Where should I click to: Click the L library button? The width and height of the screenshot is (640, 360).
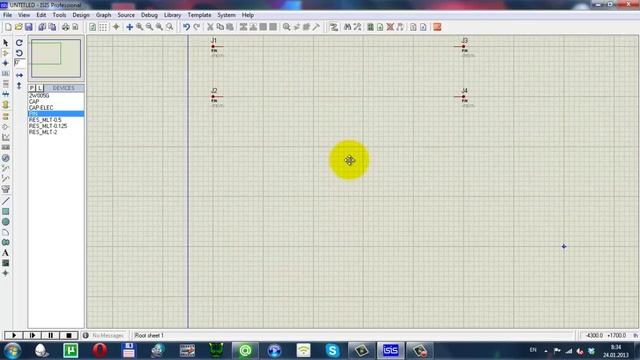tap(40, 88)
